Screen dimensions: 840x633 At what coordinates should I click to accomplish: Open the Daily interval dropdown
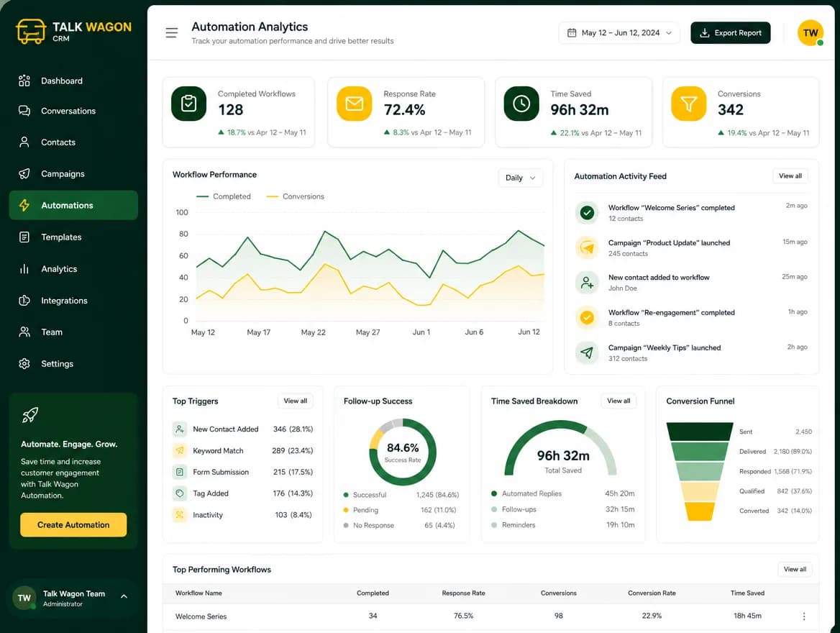(520, 178)
